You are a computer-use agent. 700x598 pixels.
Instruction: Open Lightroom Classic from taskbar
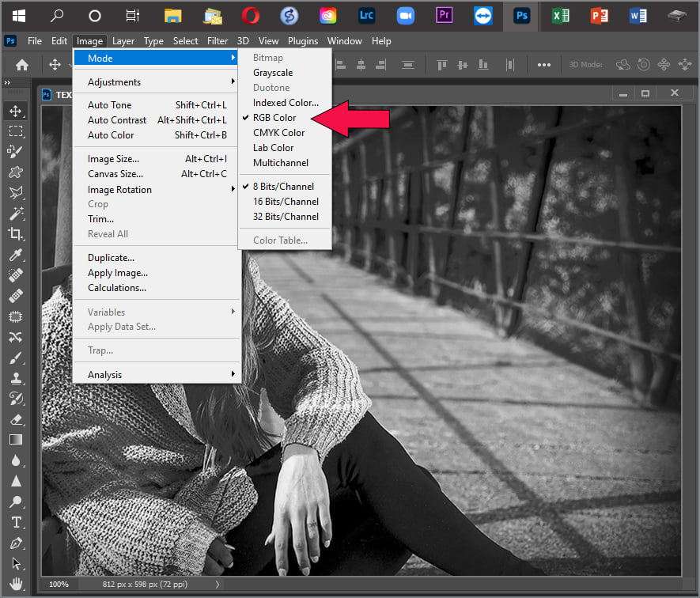click(366, 16)
